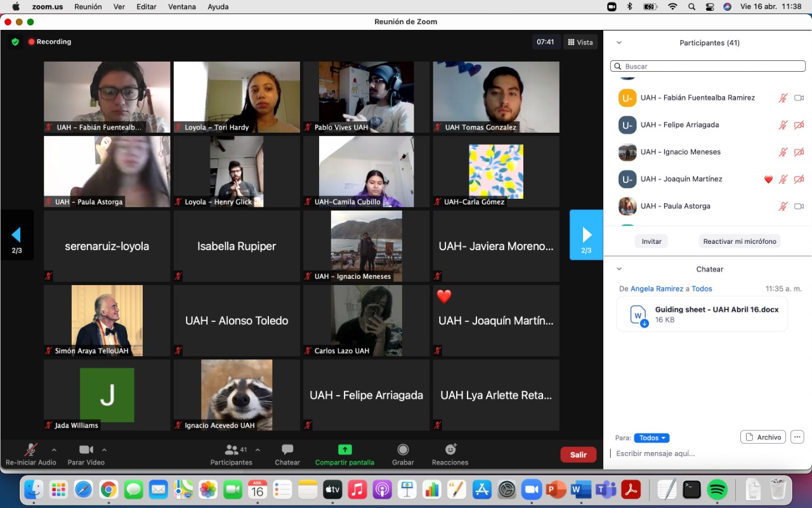Collapse the Chatear section chevron
The width and height of the screenshot is (812, 508).
click(x=619, y=269)
